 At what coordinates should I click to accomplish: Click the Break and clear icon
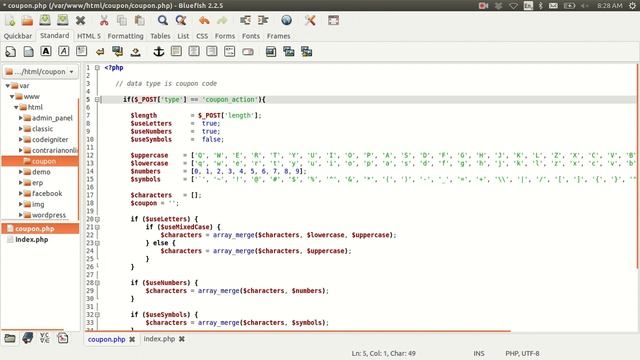tap(118, 51)
